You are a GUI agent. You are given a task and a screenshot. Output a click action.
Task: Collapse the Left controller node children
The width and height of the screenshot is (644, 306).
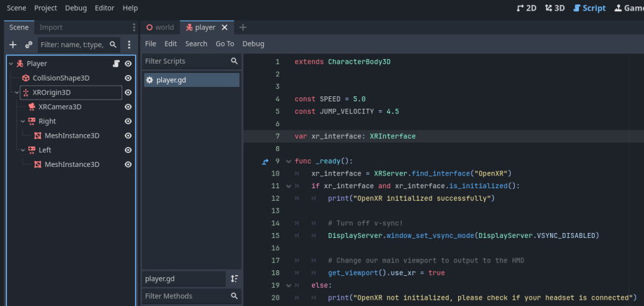coord(23,150)
